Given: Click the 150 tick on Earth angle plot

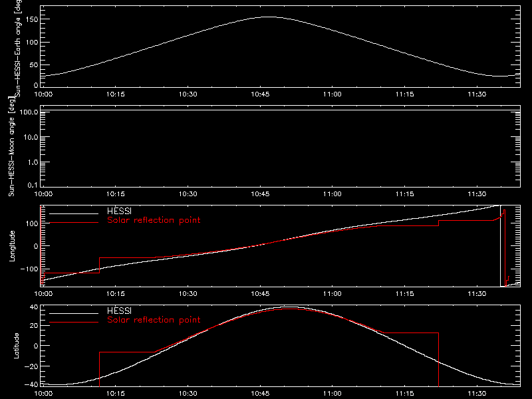Looking at the screenshot, I should 32,20.
